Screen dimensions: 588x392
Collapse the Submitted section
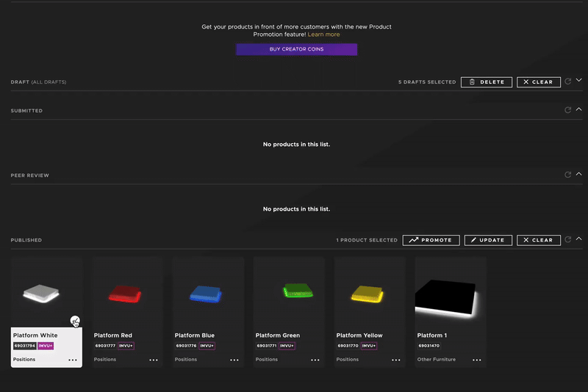[x=579, y=109]
